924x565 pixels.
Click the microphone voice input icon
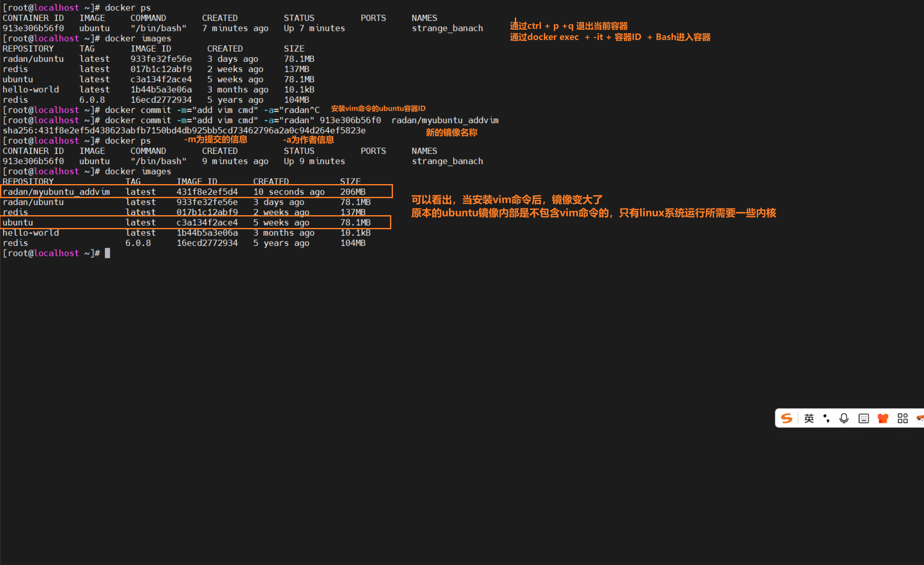(x=843, y=418)
